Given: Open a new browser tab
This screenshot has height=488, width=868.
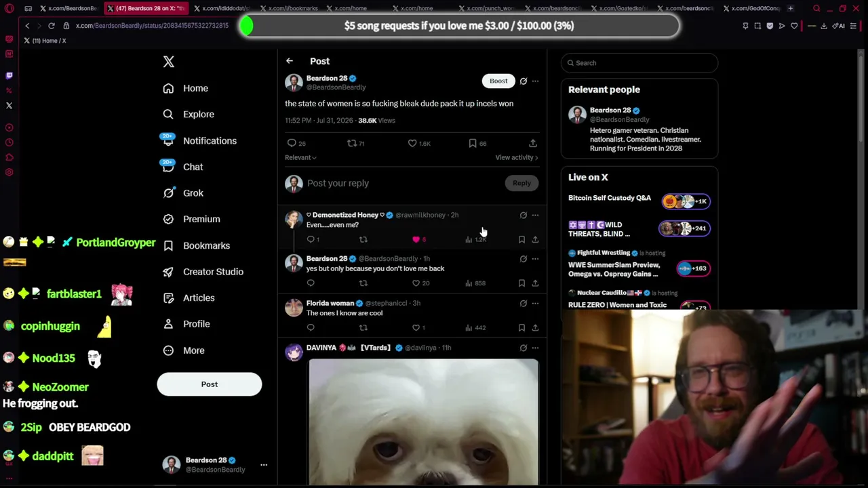Looking at the screenshot, I should coord(790,8).
